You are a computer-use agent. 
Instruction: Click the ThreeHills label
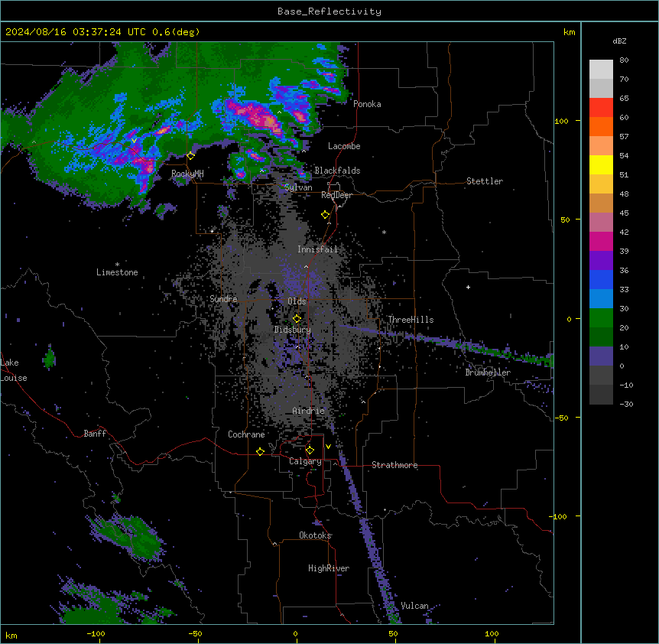[411, 320]
